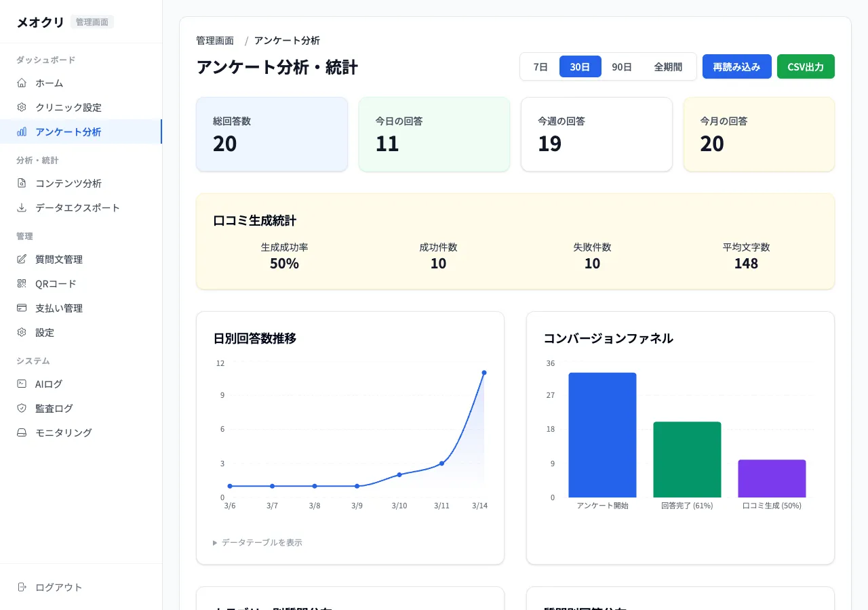This screenshot has width=868, height=610.
Task: Click the shield icon beside 監査ログ
Action: click(x=22, y=408)
